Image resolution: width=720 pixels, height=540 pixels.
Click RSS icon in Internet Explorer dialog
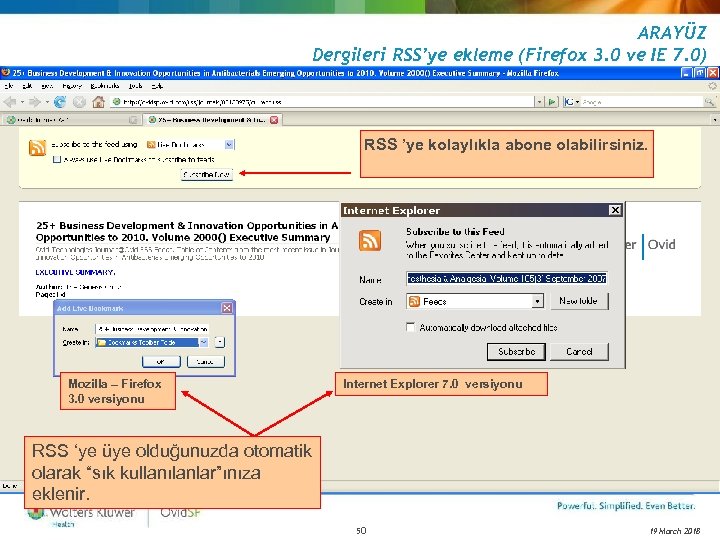point(370,240)
